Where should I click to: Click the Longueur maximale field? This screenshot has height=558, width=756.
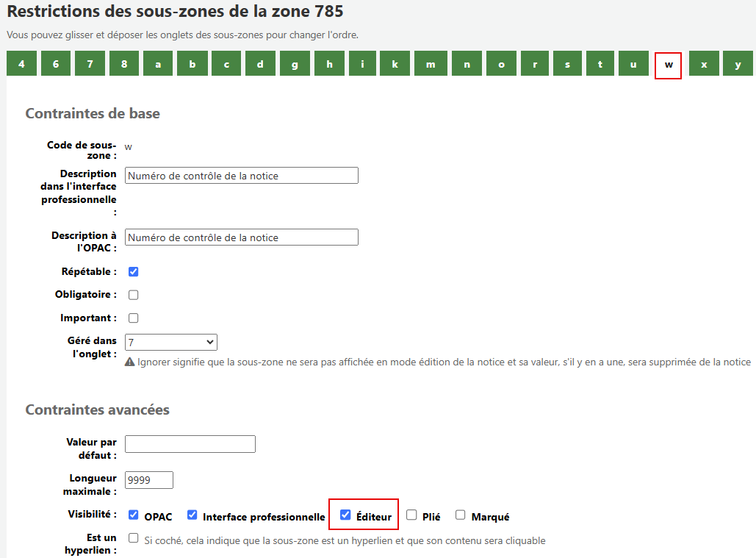tap(148, 480)
